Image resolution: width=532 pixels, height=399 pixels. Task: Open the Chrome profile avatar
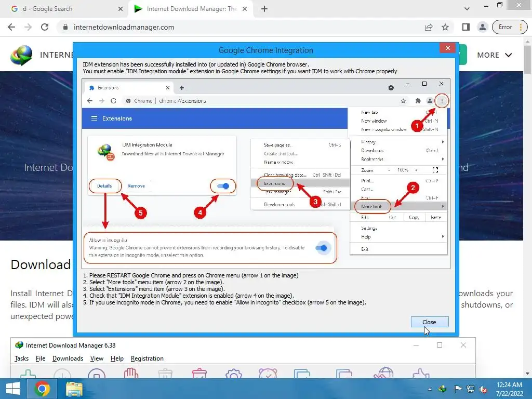point(482,27)
